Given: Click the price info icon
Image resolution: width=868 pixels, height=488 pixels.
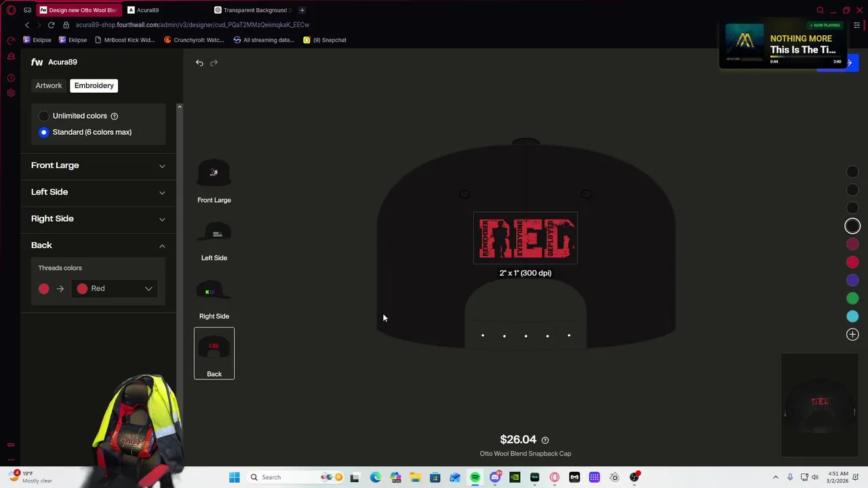Looking at the screenshot, I should [x=545, y=440].
